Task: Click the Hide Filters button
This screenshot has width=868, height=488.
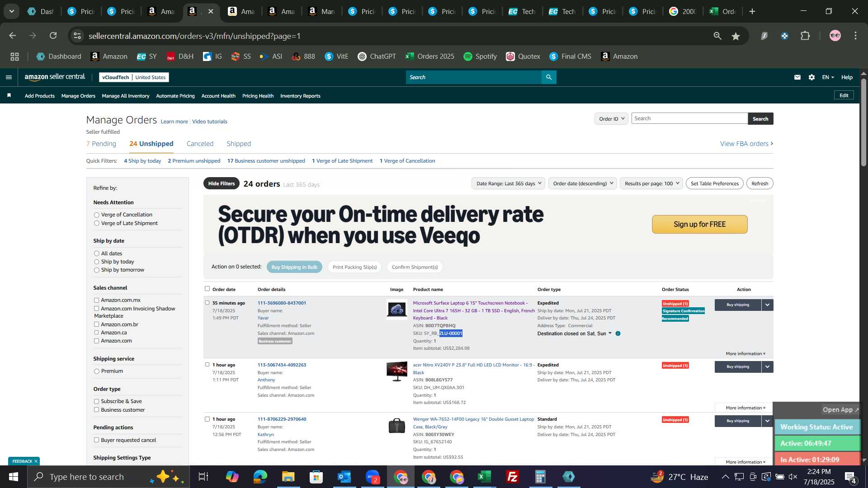Action: (x=222, y=183)
